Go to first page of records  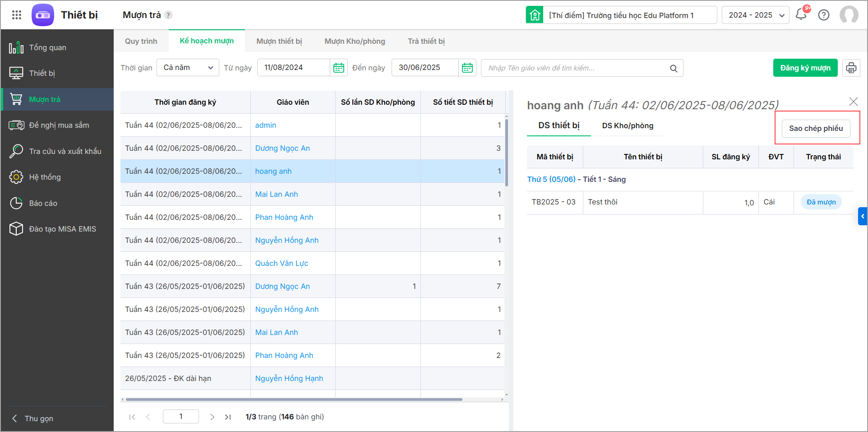pos(132,417)
